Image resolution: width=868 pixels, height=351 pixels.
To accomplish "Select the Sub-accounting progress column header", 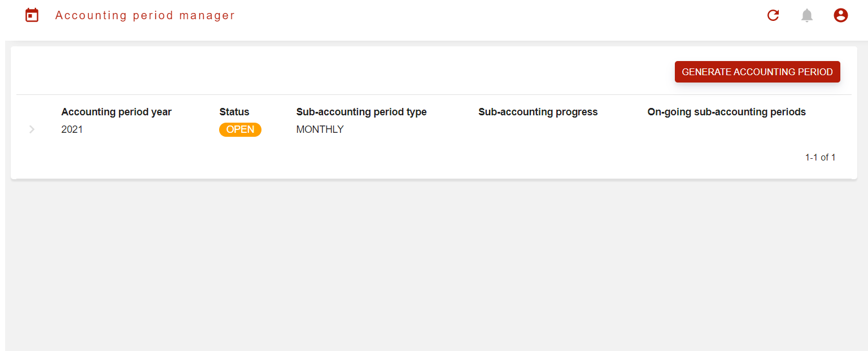I will [538, 112].
